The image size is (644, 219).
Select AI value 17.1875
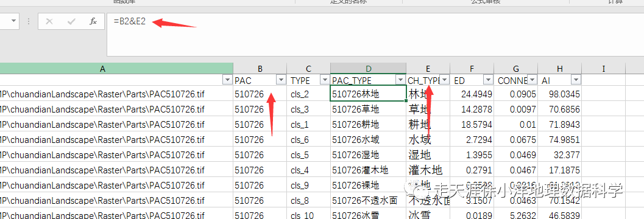tap(560, 169)
